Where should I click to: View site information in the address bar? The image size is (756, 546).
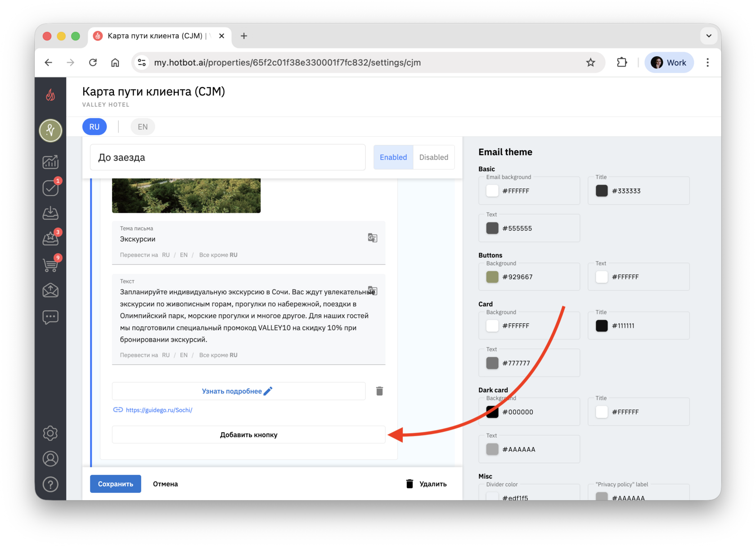tap(142, 63)
